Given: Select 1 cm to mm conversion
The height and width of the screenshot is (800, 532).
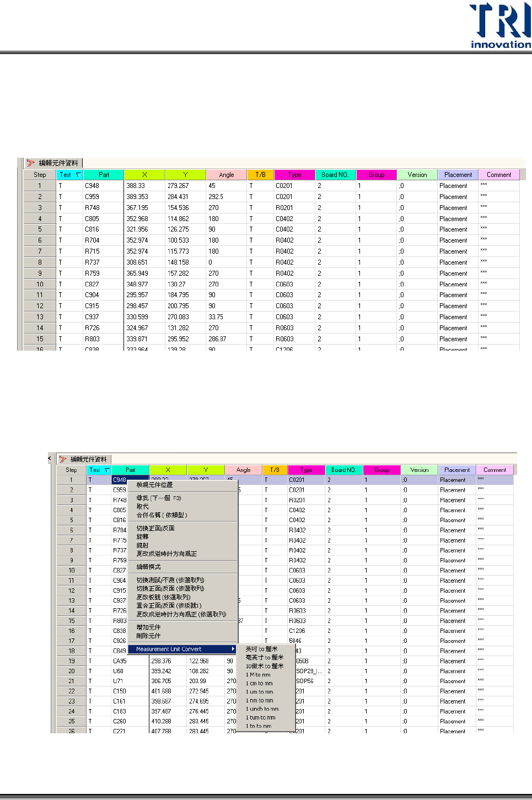Looking at the screenshot, I should tap(259, 683).
